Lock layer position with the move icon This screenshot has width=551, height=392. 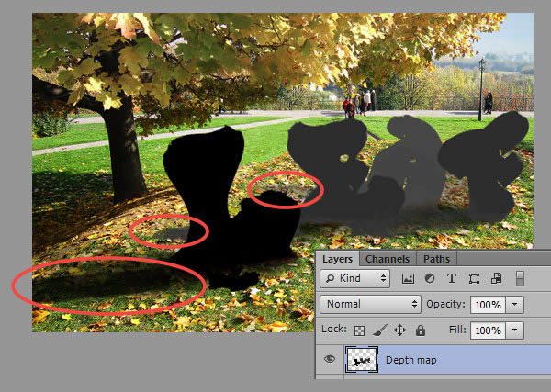[x=399, y=330]
